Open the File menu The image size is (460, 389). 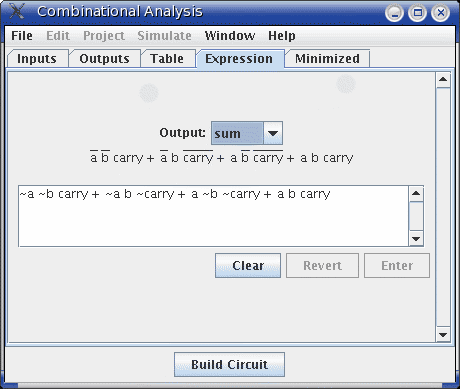point(22,36)
